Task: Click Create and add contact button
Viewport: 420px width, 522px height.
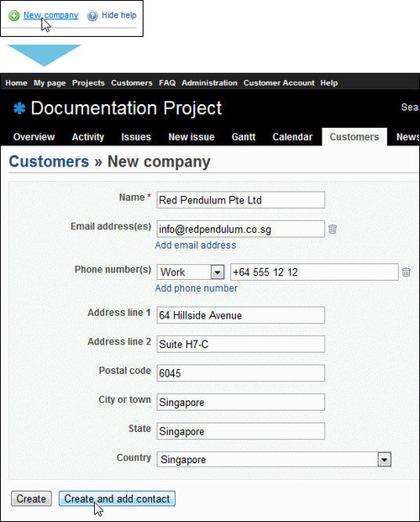Action: (x=117, y=498)
